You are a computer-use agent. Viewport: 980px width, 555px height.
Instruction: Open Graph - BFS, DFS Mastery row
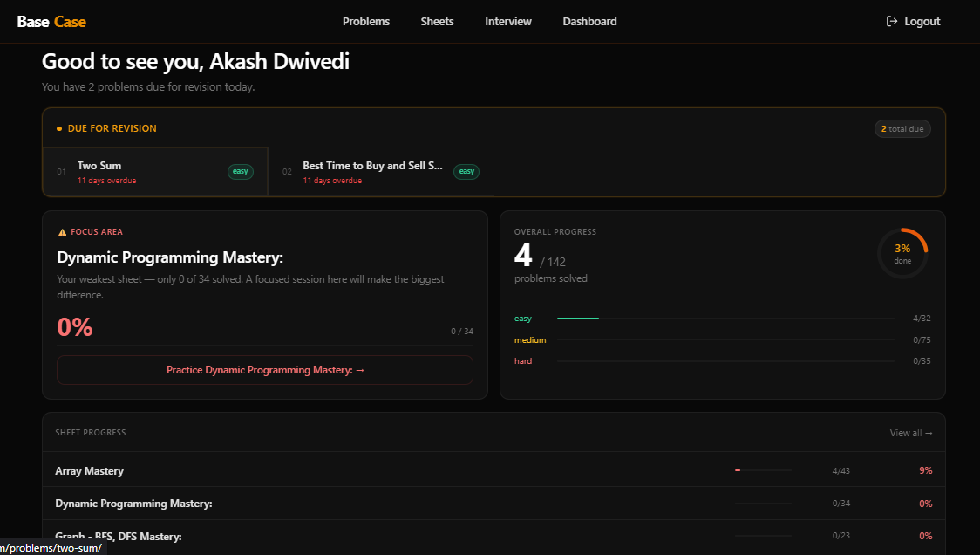[493, 536]
